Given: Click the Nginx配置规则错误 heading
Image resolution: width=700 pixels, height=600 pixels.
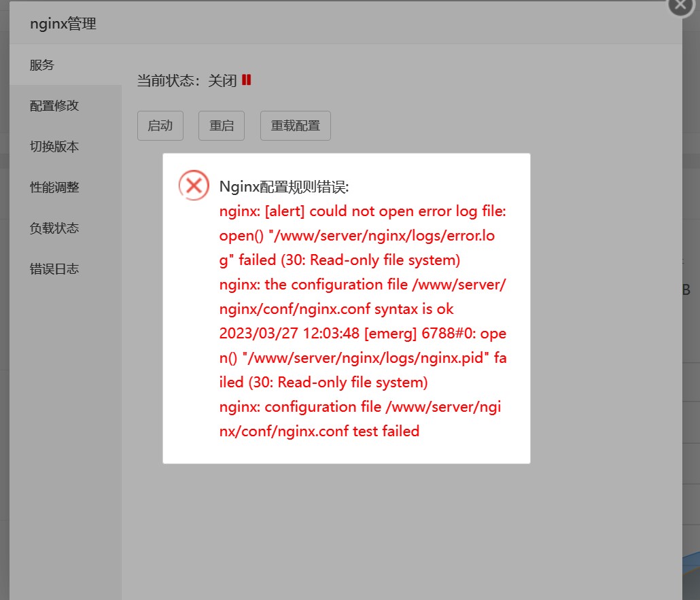Looking at the screenshot, I should coord(284,187).
